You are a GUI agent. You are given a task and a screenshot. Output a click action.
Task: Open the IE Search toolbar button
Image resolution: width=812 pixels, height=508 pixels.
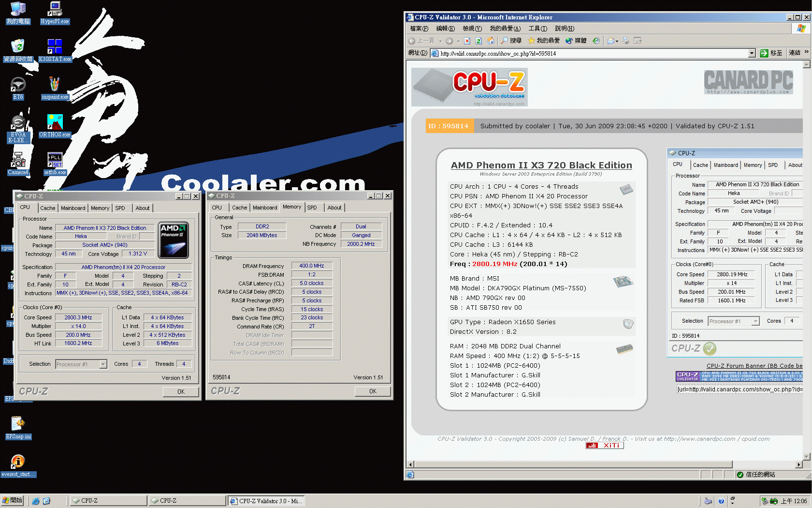[511, 41]
